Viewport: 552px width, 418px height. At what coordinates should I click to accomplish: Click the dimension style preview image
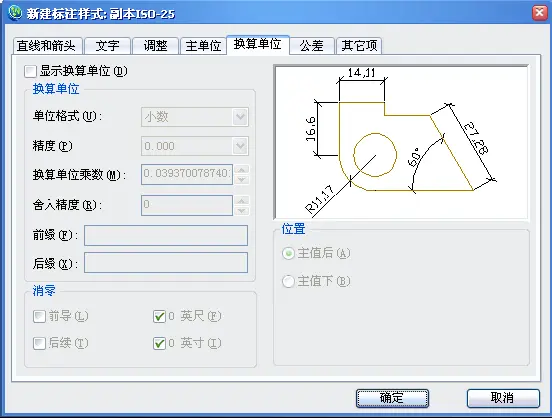(401, 142)
